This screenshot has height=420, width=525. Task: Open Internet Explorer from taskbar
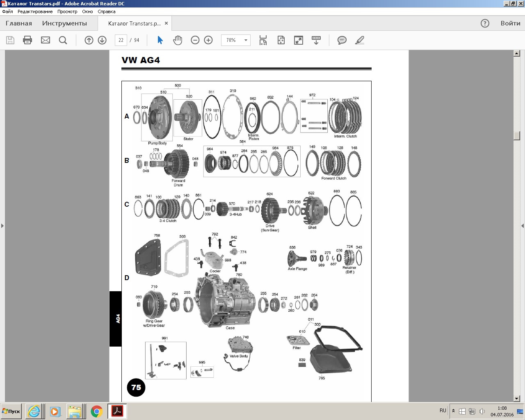[34, 411]
